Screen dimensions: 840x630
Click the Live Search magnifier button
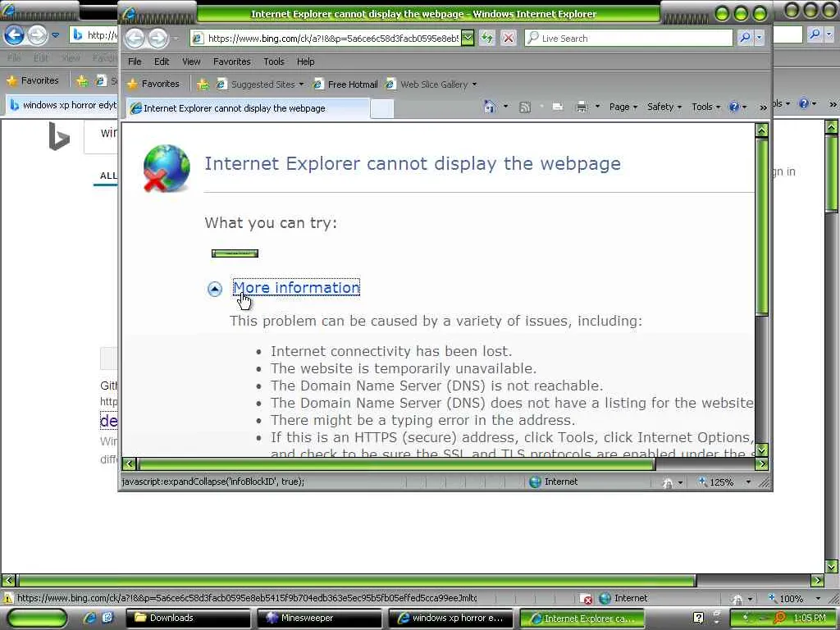pyautogui.click(x=745, y=38)
